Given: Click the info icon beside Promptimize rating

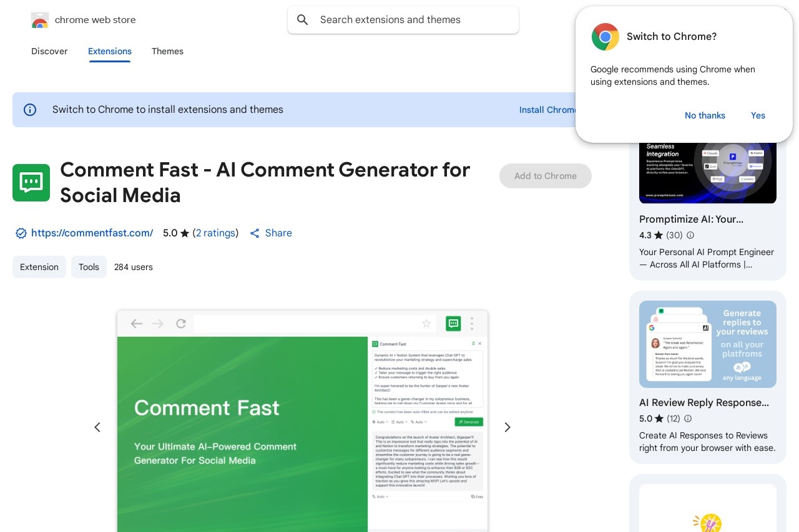Looking at the screenshot, I should coord(690,235).
